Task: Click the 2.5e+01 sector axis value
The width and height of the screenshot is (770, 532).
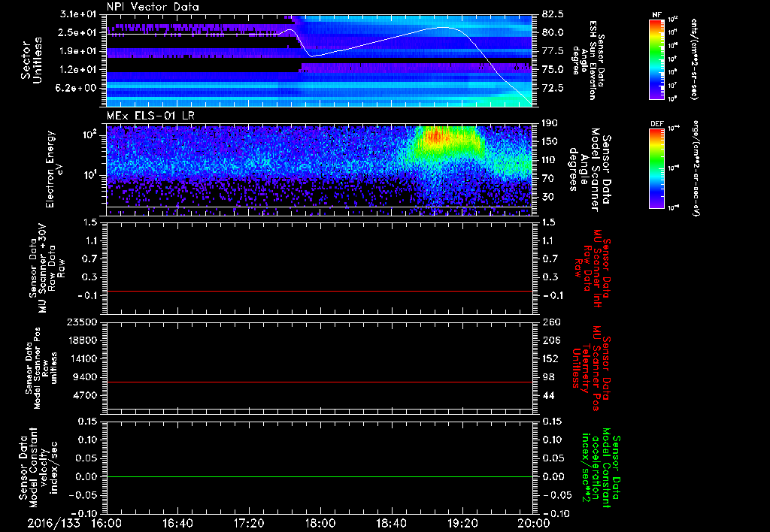Action: pos(78,32)
